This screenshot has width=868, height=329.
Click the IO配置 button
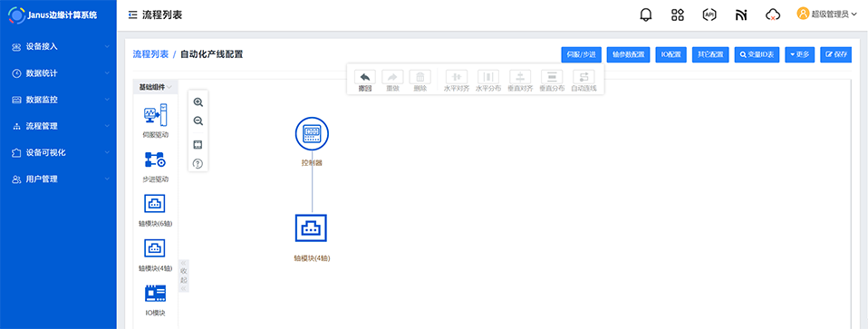pyautogui.click(x=670, y=54)
